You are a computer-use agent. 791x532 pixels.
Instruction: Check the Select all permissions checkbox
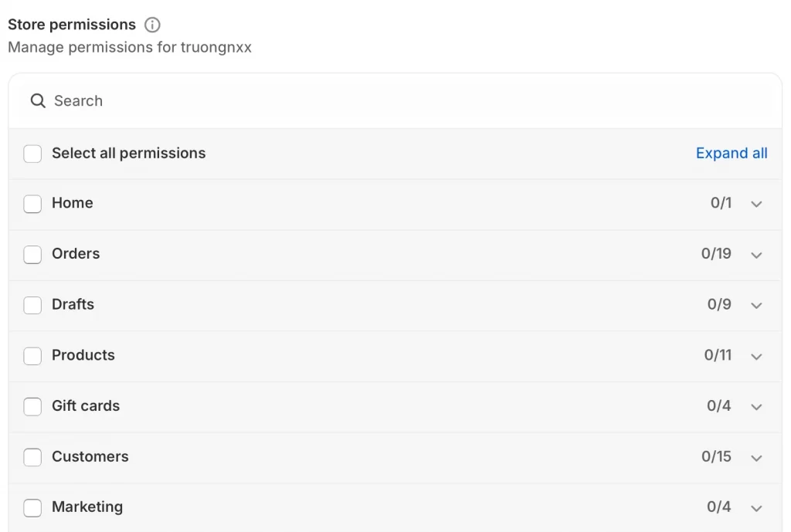pos(32,154)
